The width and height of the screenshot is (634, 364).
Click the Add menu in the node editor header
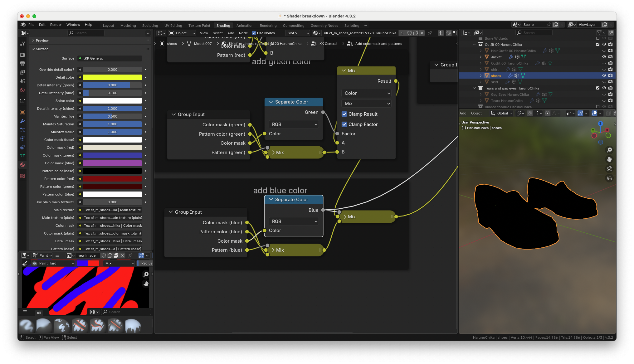231,33
